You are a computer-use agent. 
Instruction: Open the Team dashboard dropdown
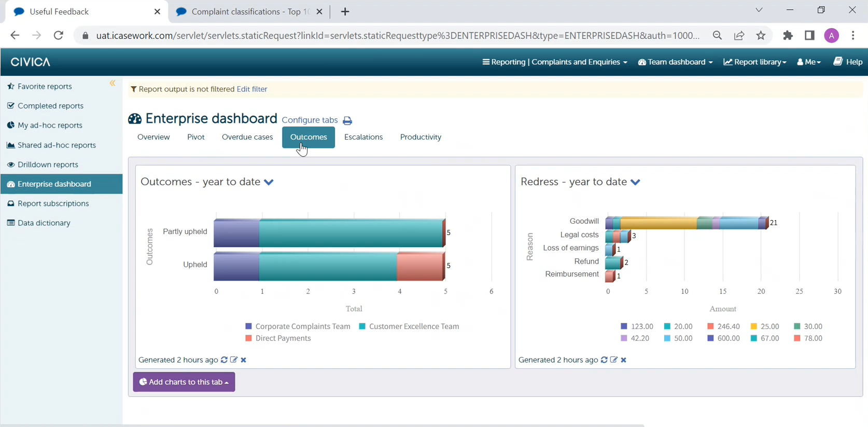(675, 62)
